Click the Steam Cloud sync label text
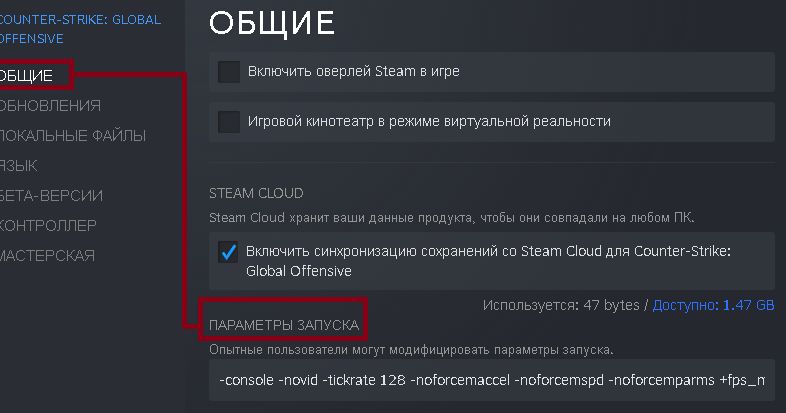The image size is (786, 413). [x=490, y=261]
